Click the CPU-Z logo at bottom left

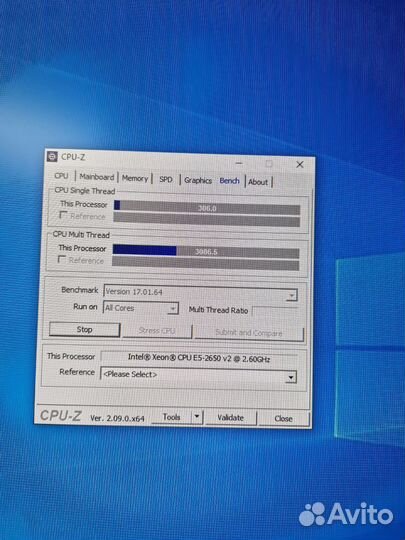61,416
